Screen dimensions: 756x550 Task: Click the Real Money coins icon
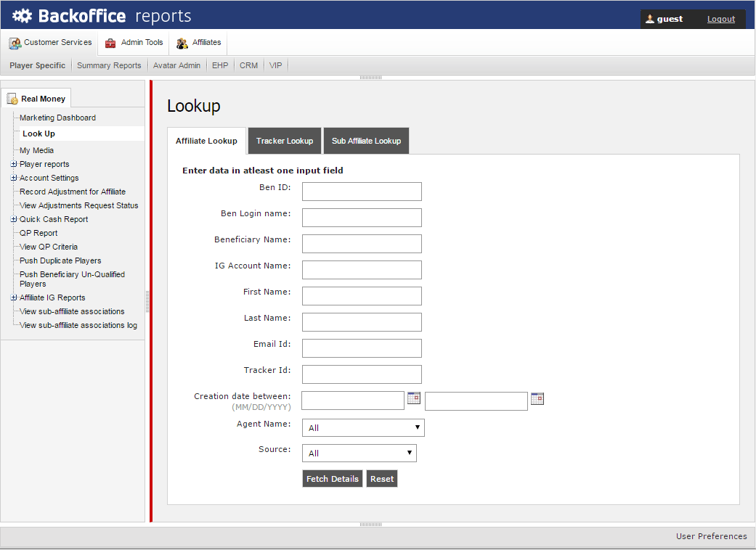click(12, 99)
